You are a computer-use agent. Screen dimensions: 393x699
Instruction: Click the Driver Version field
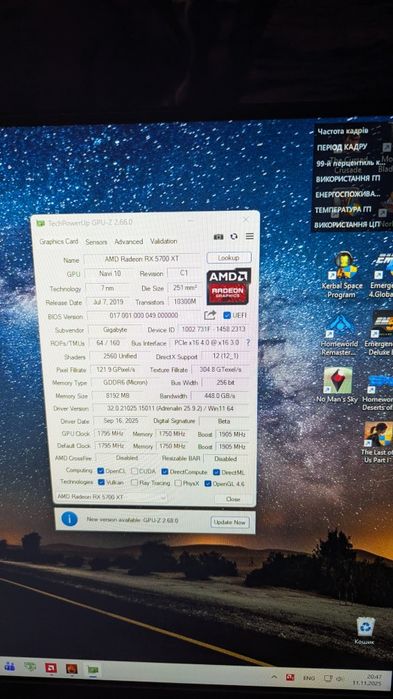pyautogui.click(x=170, y=408)
